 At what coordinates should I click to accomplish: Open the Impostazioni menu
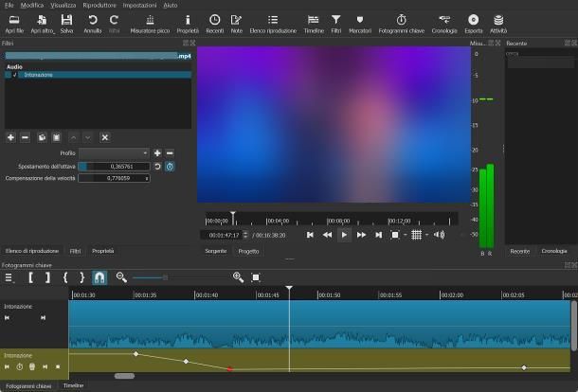tap(139, 5)
